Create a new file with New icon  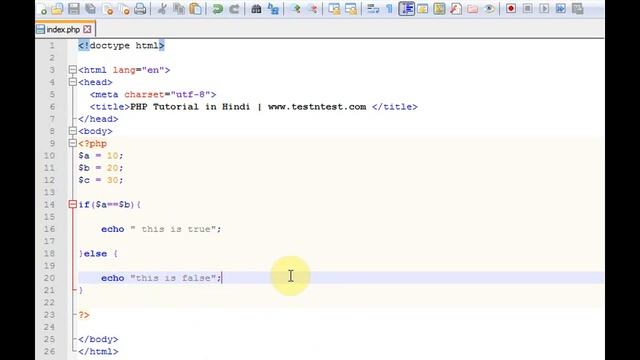(x=42, y=9)
